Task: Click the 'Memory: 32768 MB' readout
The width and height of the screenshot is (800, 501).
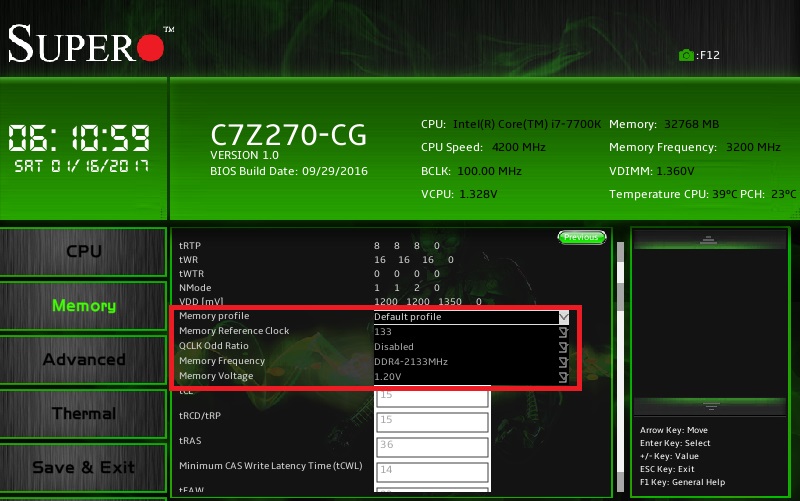Action: pyautogui.click(x=664, y=124)
